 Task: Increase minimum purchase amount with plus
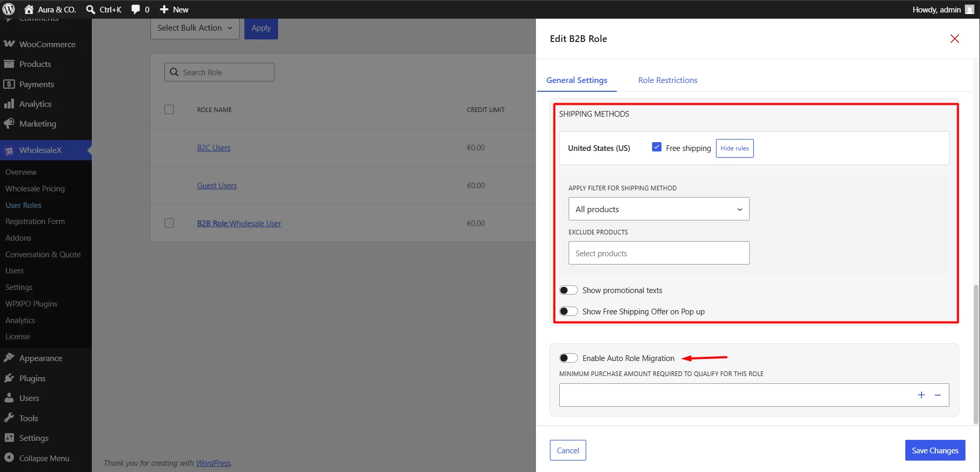(x=921, y=395)
